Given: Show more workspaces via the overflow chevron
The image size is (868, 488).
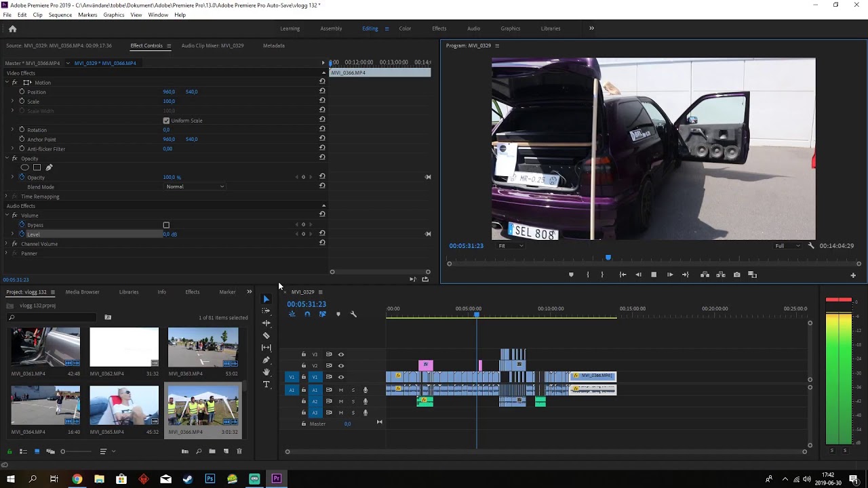Looking at the screenshot, I should coord(591,28).
